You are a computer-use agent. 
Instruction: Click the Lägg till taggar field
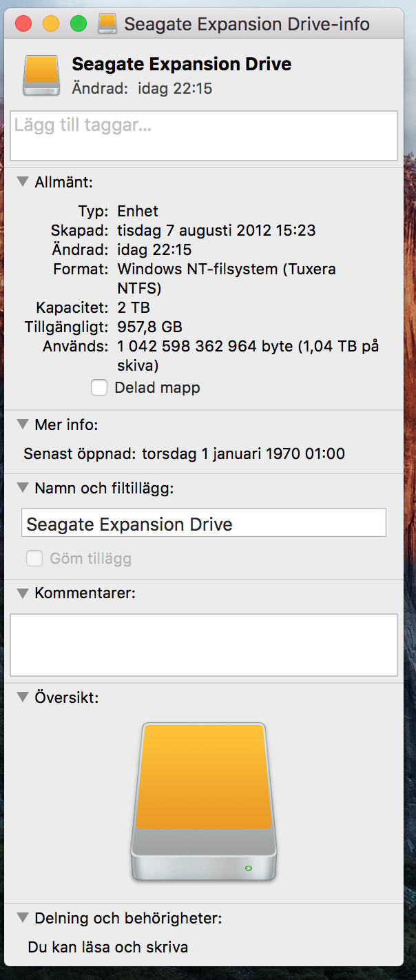(204, 136)
